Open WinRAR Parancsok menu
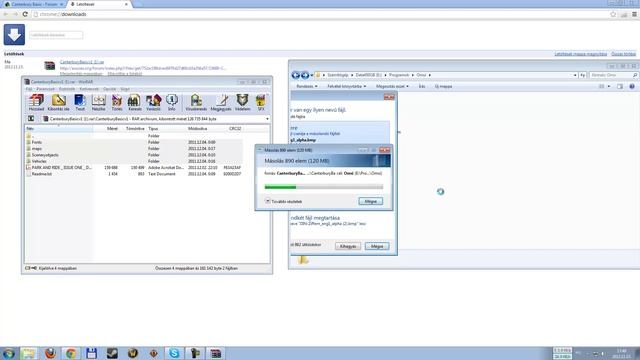640x360 pixels. pyautogui.click(x=45, y=89)
